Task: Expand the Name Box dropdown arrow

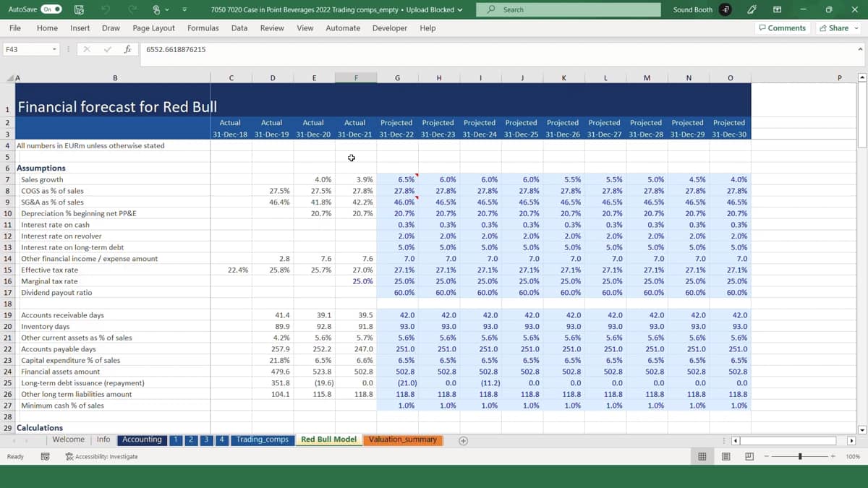Action: pos(54,49)
